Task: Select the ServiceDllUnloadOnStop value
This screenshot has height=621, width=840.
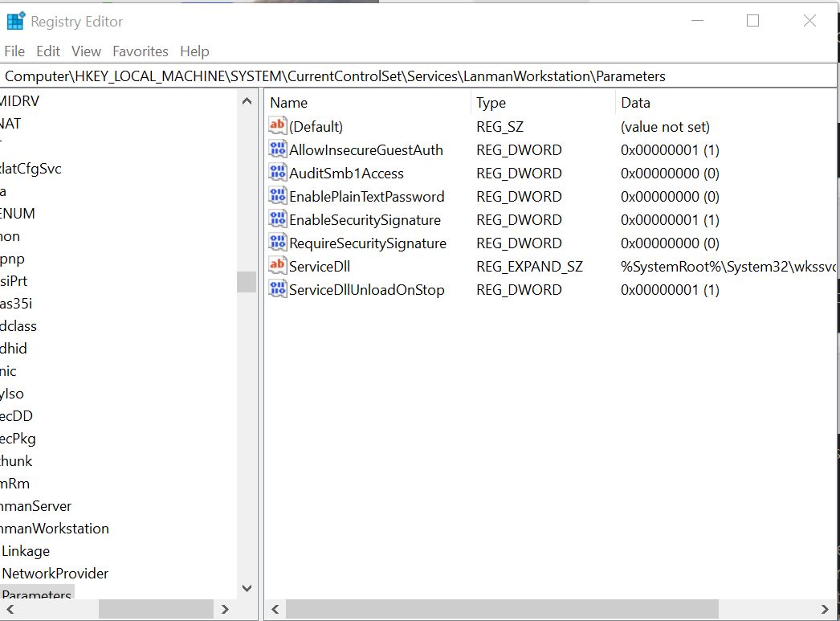Action: [367, 290]
